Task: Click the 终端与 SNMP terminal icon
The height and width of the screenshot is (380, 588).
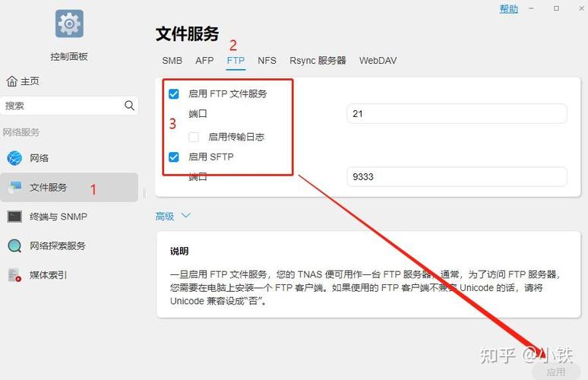Action: point(14,217)
